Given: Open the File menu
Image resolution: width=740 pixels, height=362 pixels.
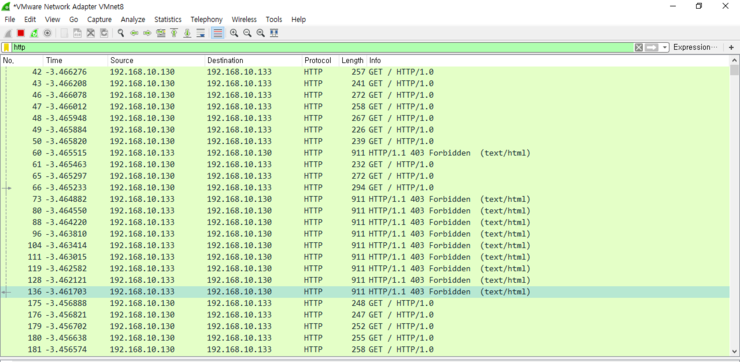Looking at the screenshot, I should (9, 19).
